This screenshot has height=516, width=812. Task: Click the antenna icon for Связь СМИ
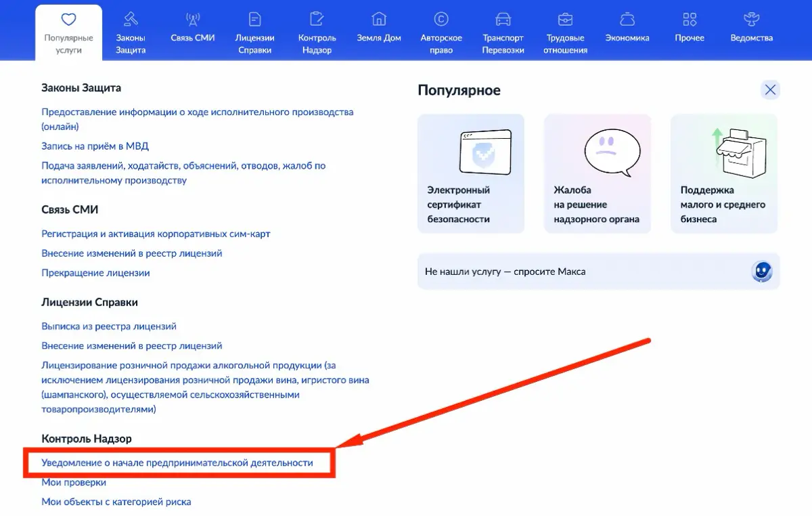(x=192, y=19)
